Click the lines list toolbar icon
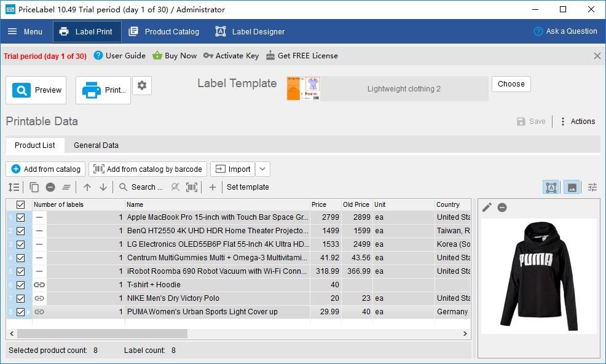 tap(66, 187)
